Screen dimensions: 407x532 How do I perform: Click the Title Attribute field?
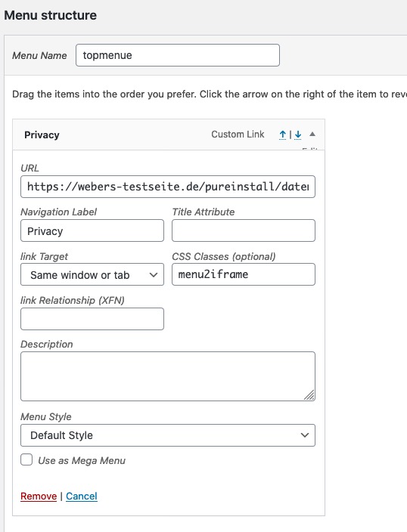click(x=244, y=230)
